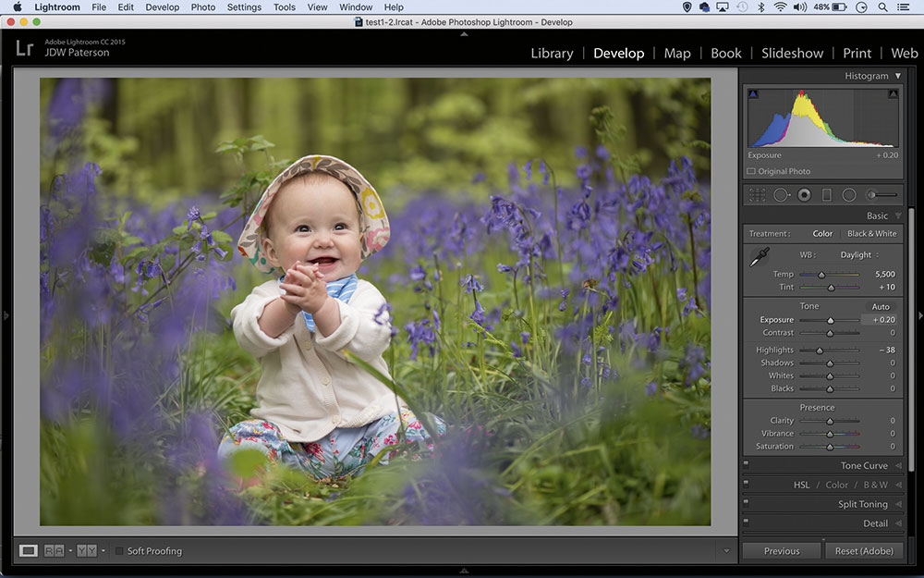924x578 pixels.
Task: Activate the Graduated Filter tool
Action: (x=825, y=194)
